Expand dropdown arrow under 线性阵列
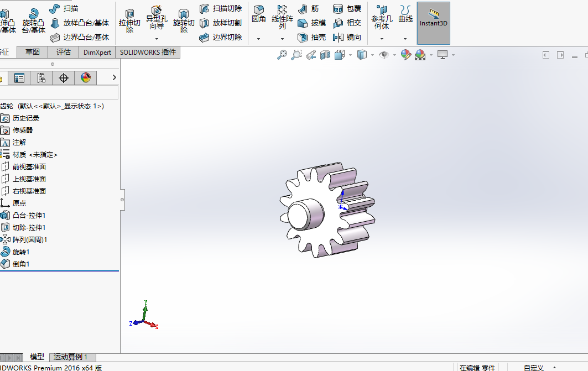Screen dimensions: 588x371 [x=282, y=39]
